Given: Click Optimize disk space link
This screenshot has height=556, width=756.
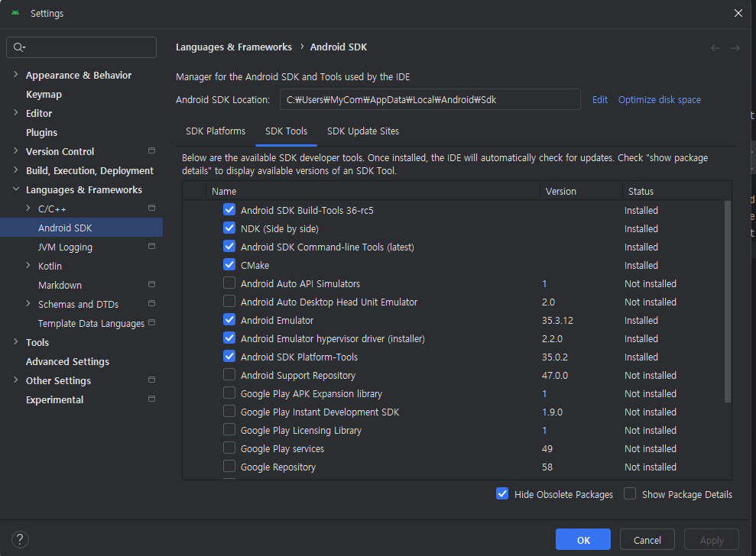Looking at the screenshot, I should tap(660, 100).
